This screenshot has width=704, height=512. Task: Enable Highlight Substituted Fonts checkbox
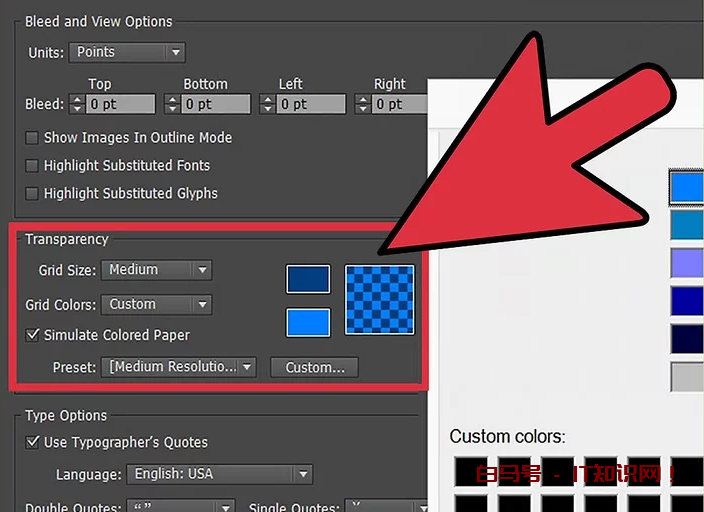(33, 166)
